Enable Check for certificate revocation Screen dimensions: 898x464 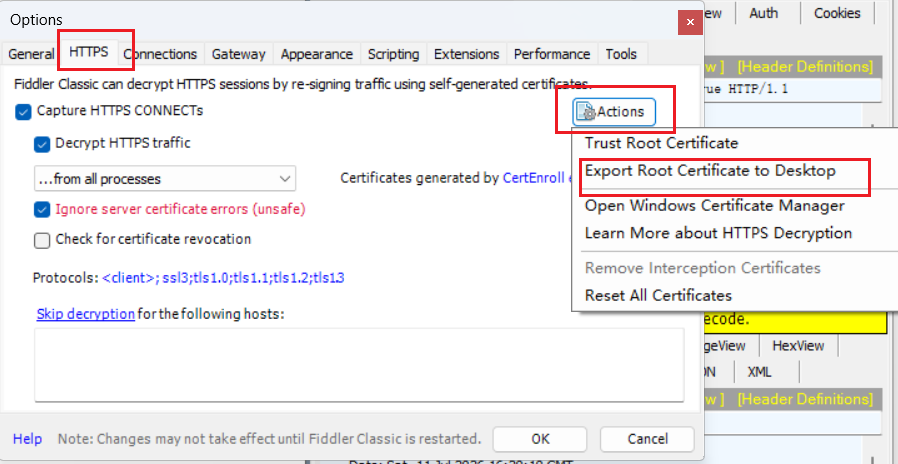(42, 241)
